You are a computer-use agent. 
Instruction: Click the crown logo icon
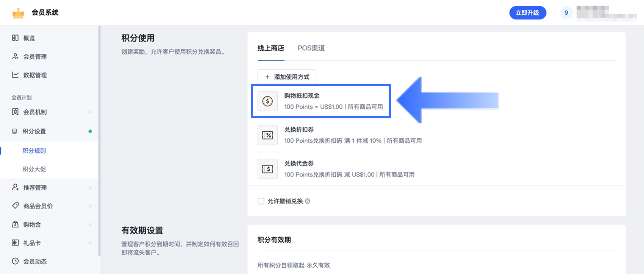18,13
